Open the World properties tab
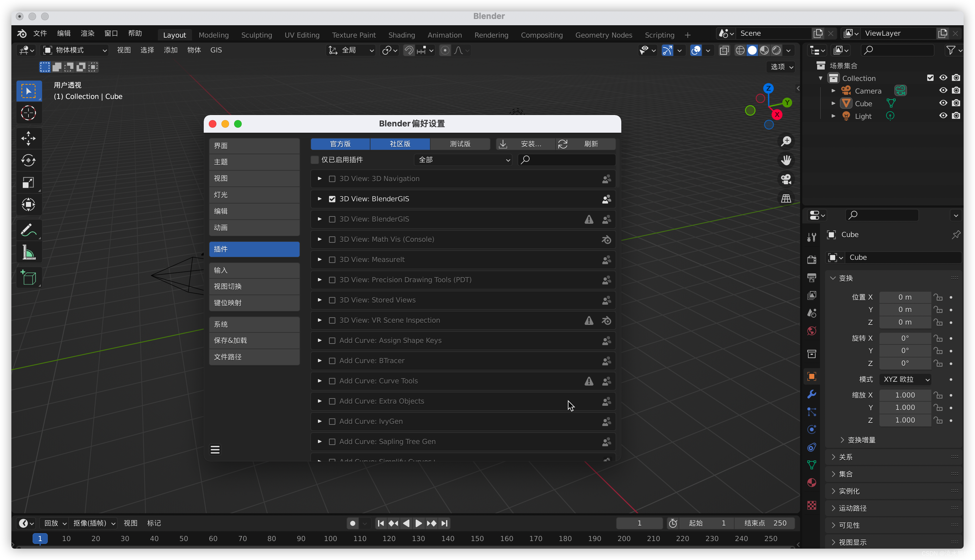 (811, 331)
